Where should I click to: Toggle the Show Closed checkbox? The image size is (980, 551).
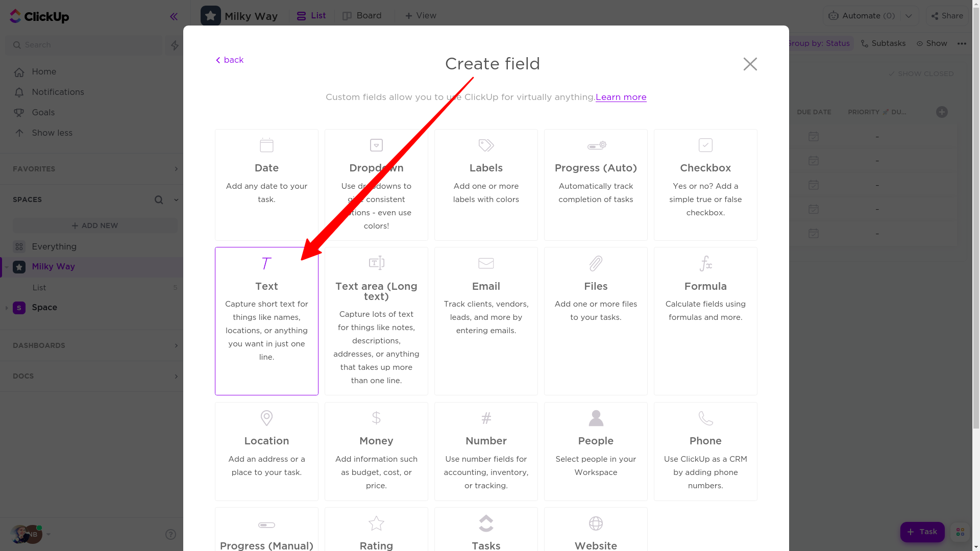(921, 74)
